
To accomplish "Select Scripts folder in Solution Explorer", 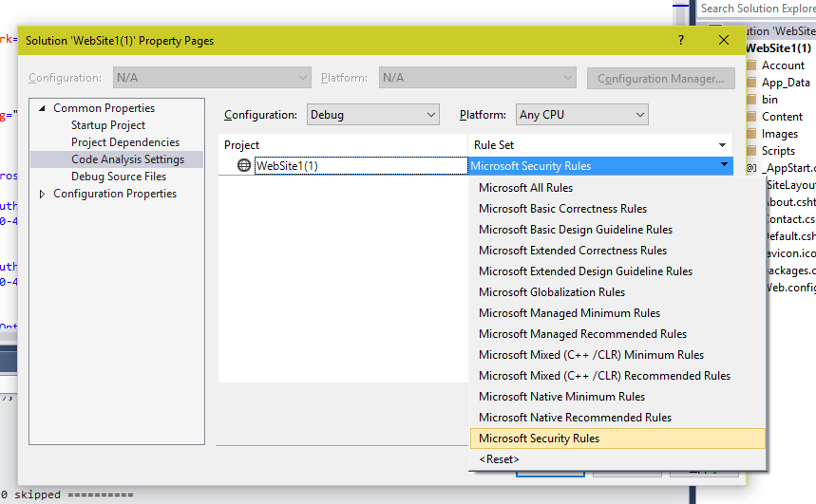I will (x=778, y=151).
